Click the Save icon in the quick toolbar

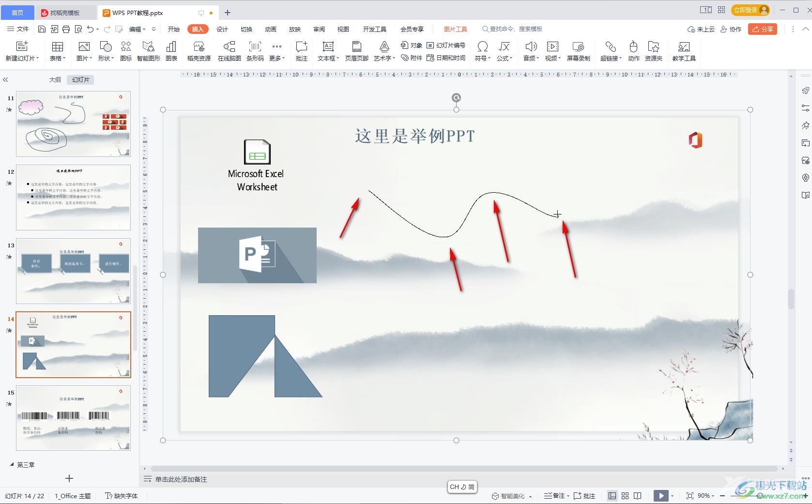[42, 29]
